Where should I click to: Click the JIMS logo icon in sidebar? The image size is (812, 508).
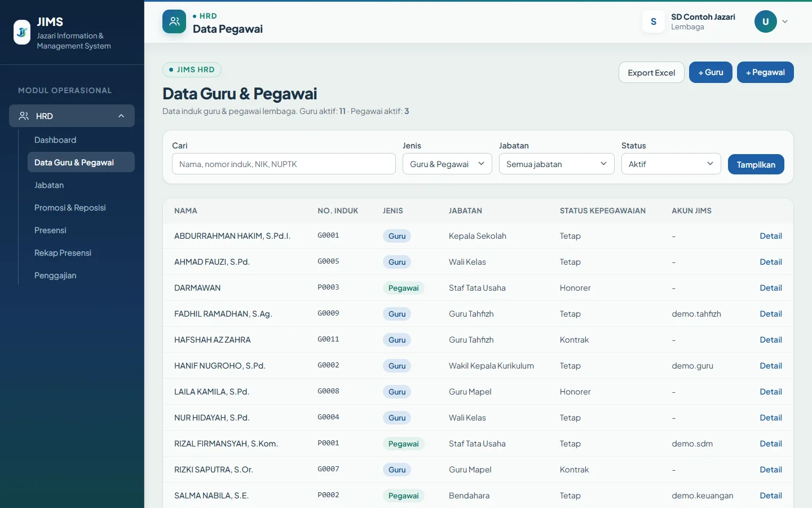tap(22, 32)
